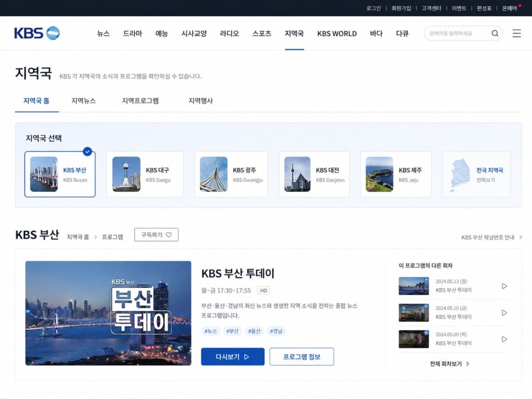Open the KBS WORLD menu
532x399 pixels.
[337, 33]
